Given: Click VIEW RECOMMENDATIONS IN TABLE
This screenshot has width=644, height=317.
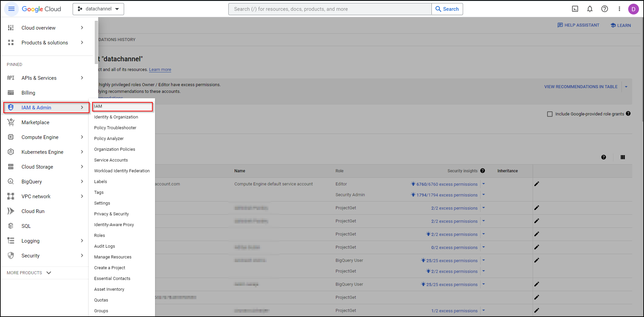Looking at the screenshot, I should pos(581,87).
